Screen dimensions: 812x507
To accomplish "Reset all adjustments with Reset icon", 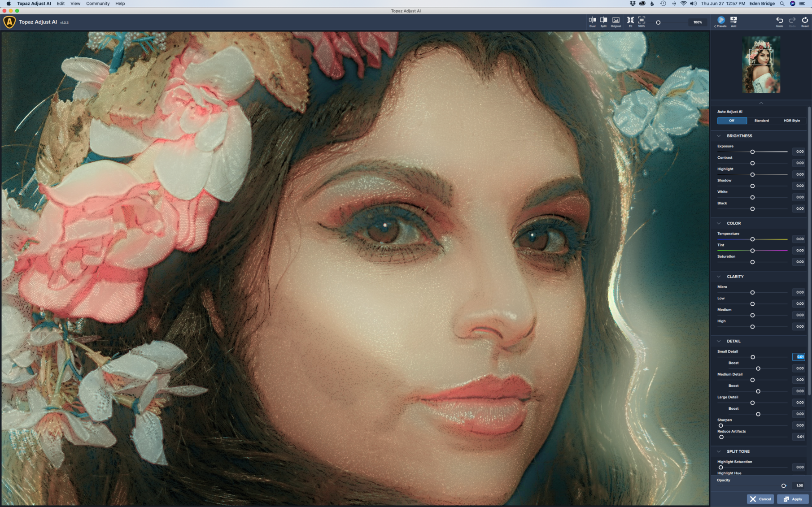I will tap(805, 21).
